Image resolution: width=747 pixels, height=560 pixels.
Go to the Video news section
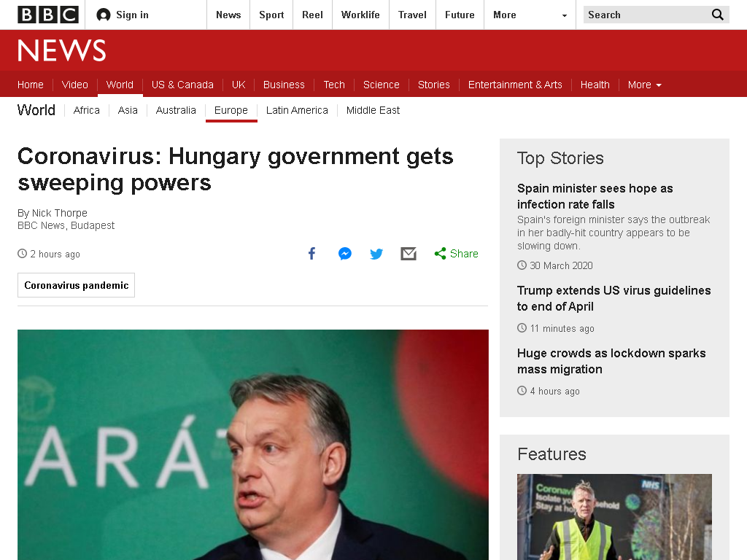75,85
